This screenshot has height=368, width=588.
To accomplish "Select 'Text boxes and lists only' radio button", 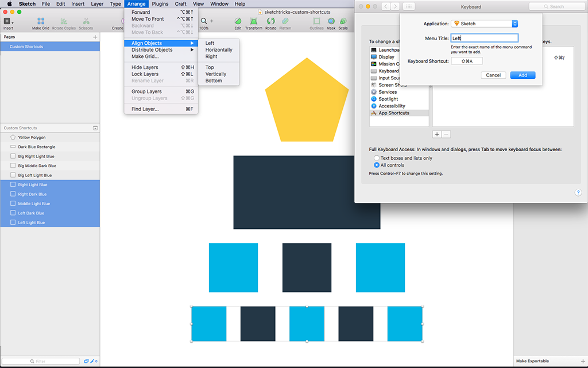I will point(377,158).
